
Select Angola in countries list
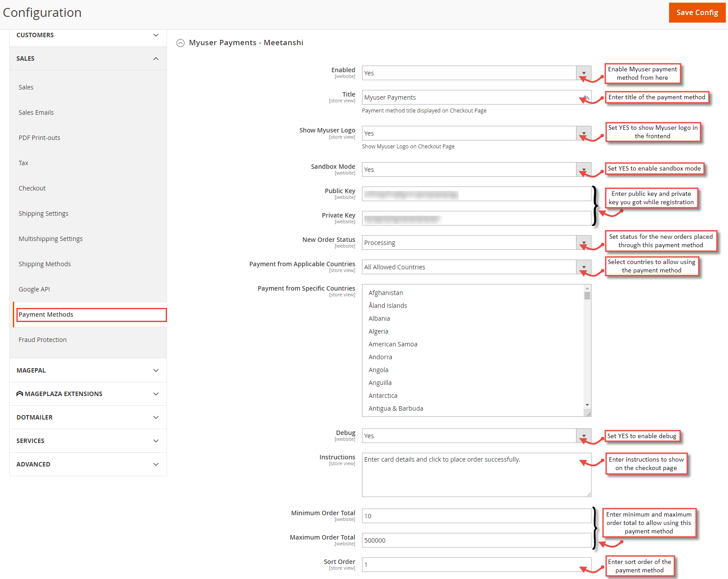pos(378,370)
